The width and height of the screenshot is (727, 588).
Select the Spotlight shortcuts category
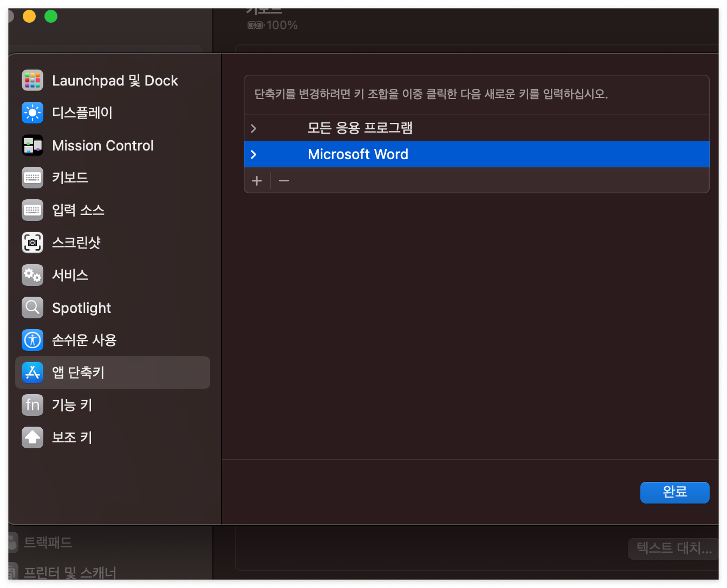(113, 308)
